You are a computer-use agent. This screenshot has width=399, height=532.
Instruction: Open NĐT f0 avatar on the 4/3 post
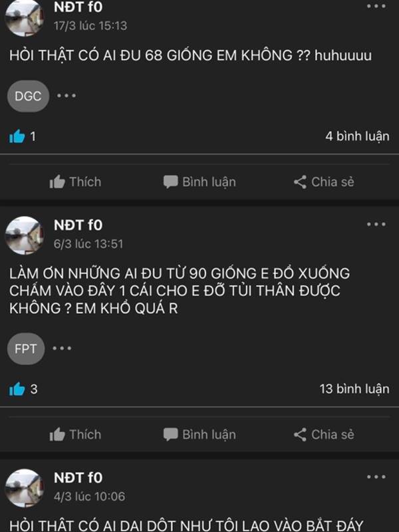[x=24, y=488]
